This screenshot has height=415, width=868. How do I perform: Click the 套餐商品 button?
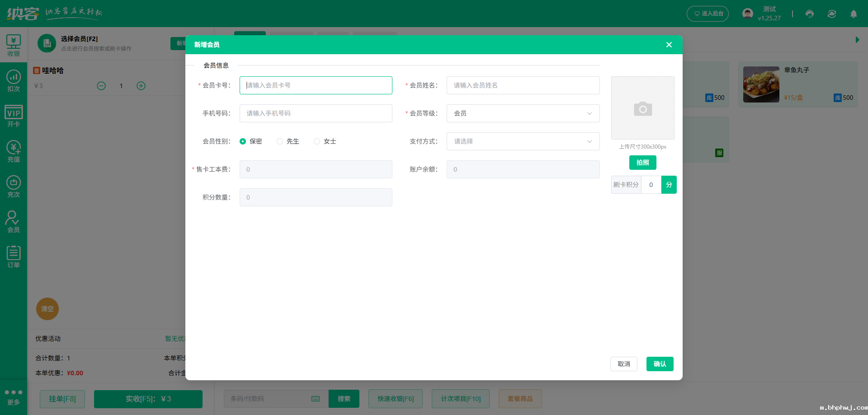tap(520, 399)
